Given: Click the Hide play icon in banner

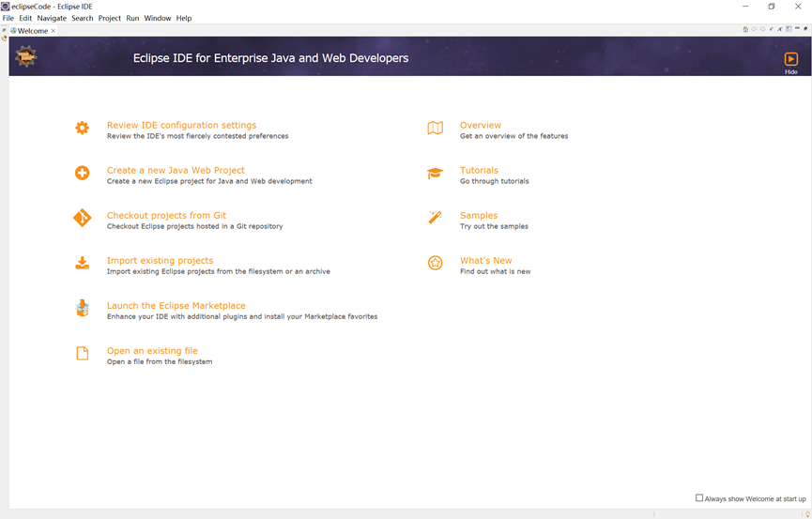Looking at the screenshot, I should click(x=790, y=59).
